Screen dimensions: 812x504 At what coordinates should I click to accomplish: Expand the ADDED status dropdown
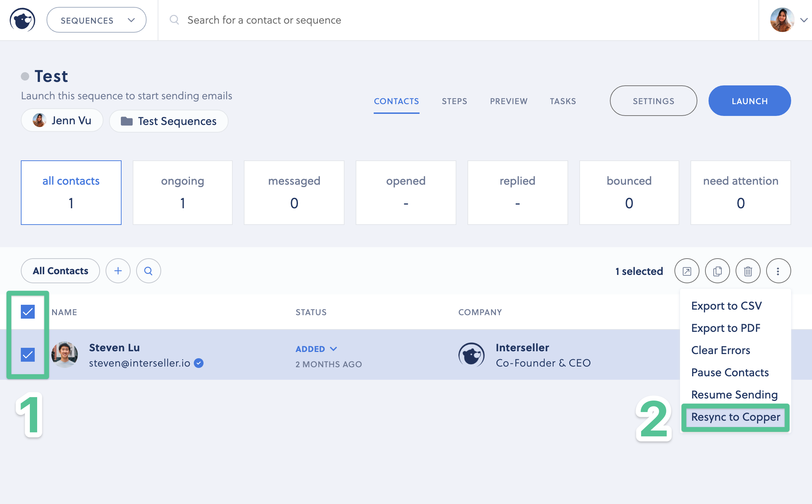316,349
